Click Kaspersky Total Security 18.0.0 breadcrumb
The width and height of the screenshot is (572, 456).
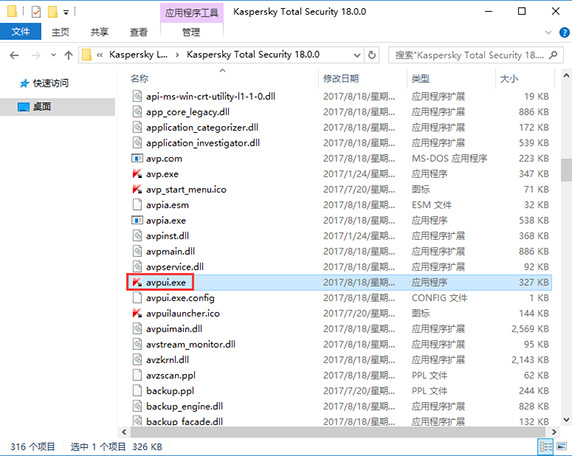coord(253,55)
